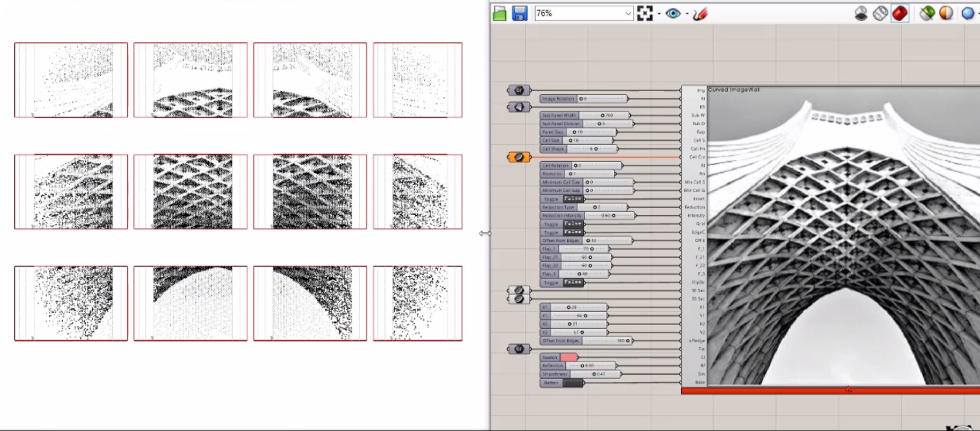
Task: Click the green Open File folder icon
Action: [x=500, y=13]
